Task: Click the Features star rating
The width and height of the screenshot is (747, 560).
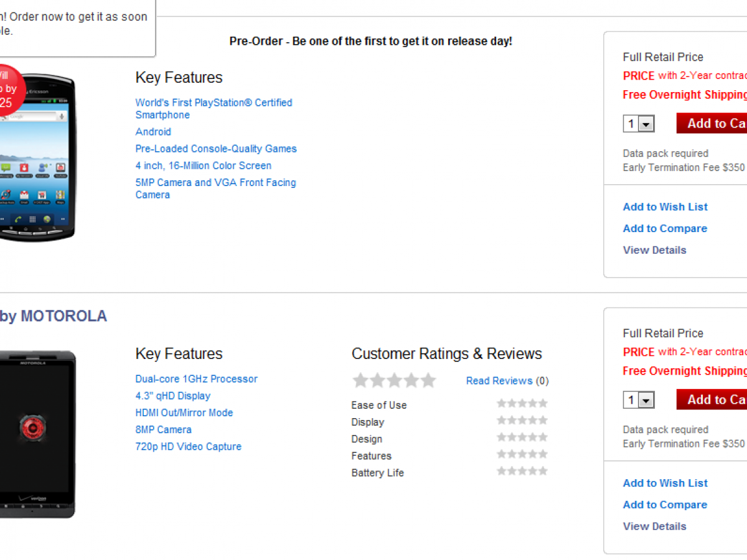Action: coord(522,454)
